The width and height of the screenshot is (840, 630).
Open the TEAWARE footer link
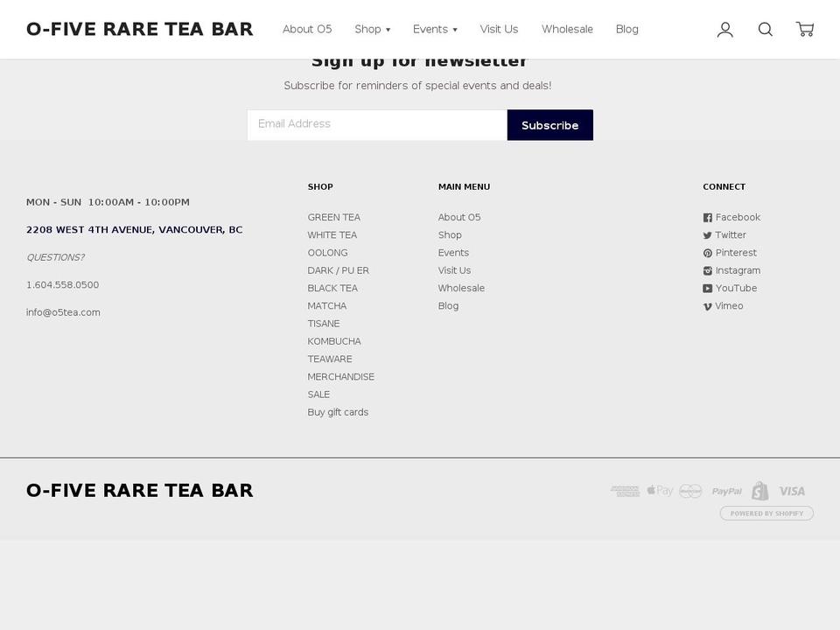330,359
